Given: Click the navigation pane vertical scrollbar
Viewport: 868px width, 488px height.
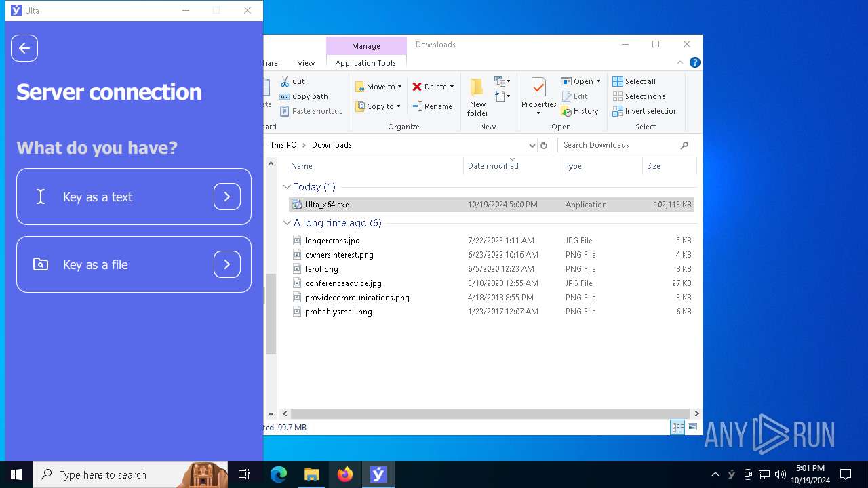Looking at the screenshot, I should click(x=271, y=314).
